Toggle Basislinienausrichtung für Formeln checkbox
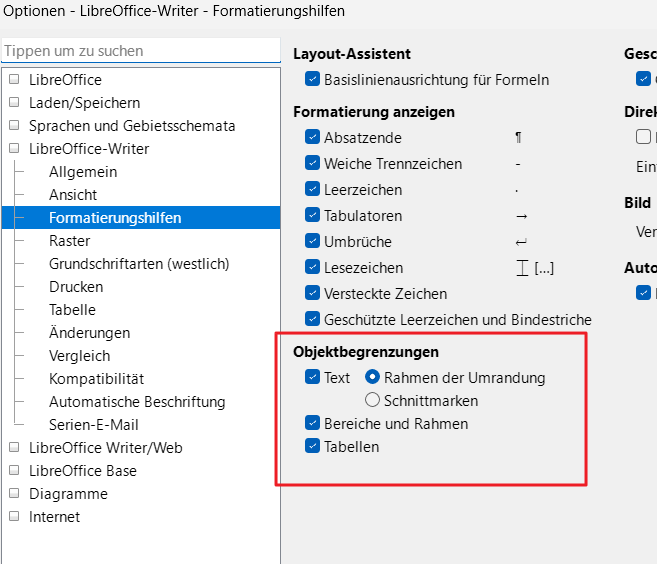Screen dimensions: 657x564 click(x=313, y=80)
